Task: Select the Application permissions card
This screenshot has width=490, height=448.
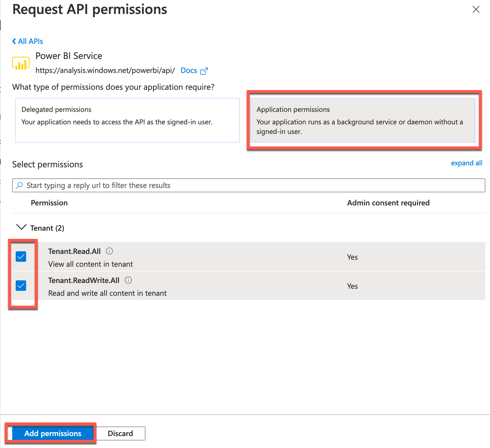Action: coord(363,120)
